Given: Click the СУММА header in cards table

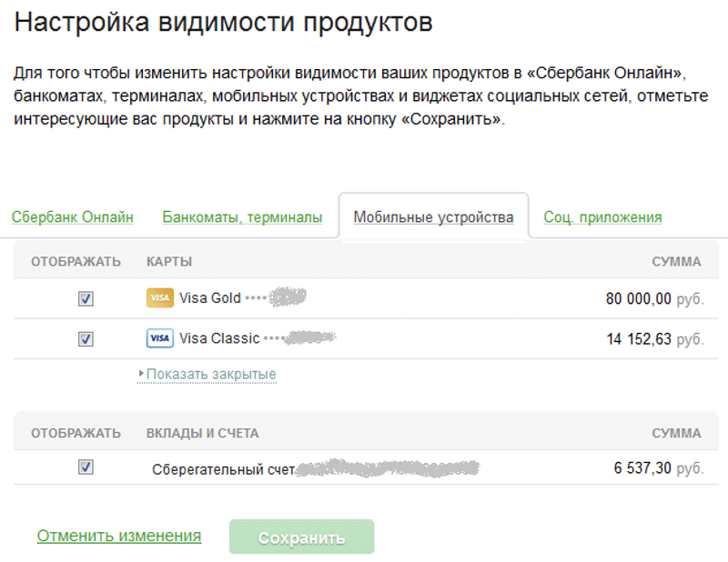Looking at the screenshot, I should (676, 262).
